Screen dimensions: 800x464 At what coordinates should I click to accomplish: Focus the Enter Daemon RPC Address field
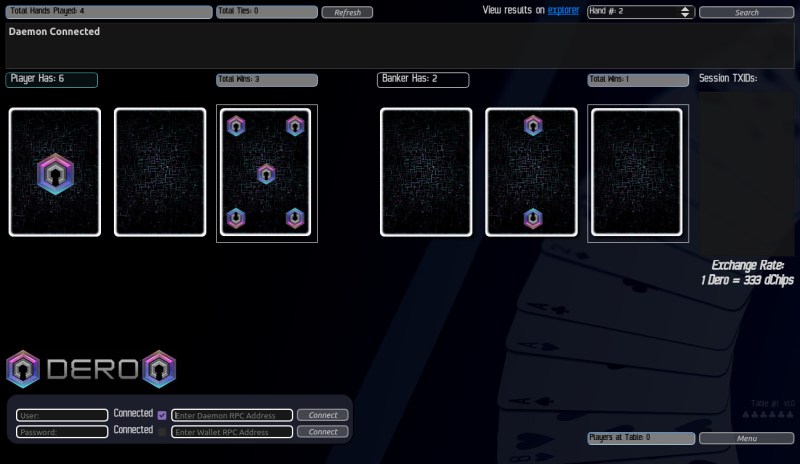(232, 415)
